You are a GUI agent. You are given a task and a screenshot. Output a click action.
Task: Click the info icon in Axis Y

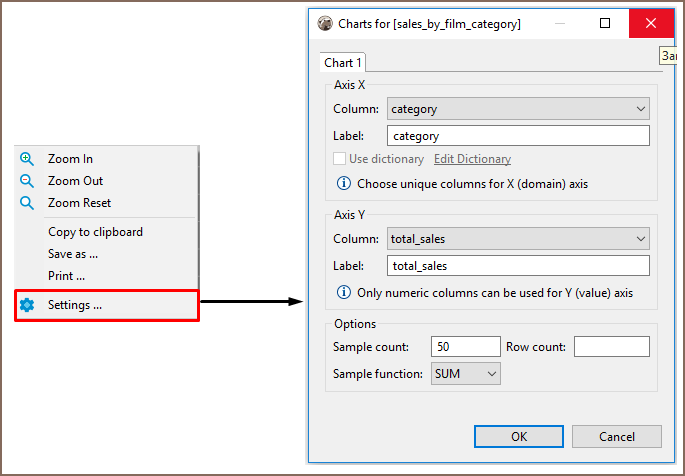click(x=344, y=293)
